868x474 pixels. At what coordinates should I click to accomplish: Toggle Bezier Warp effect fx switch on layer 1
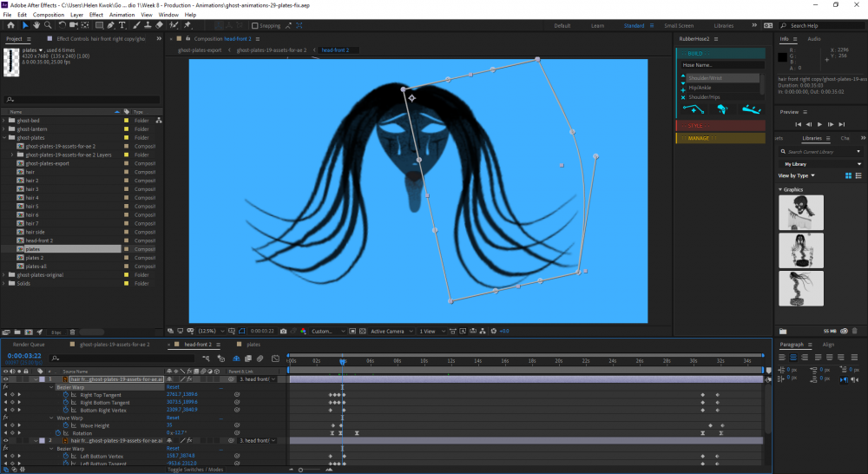click(5, 387)
